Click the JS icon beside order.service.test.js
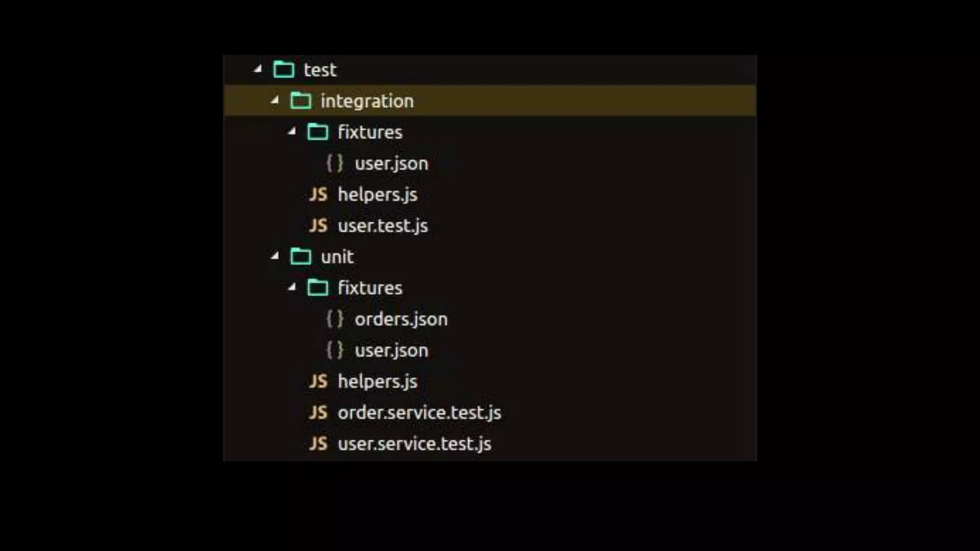The image size is (980, 551). [x=318, y=412]
